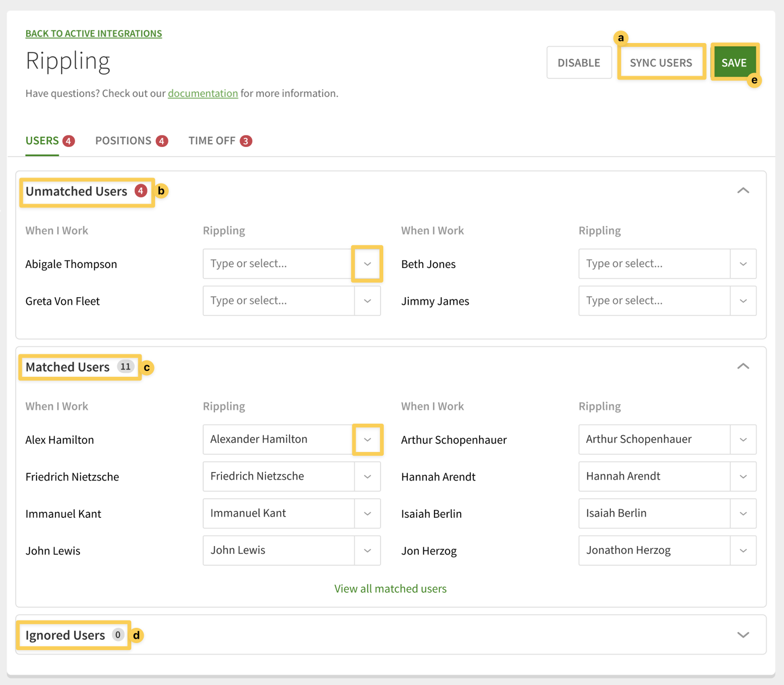Open the Rippling dropdown for Beth Jones
Image resolution: width=784 pixels, height=685 pixels.
coord(743,264)
